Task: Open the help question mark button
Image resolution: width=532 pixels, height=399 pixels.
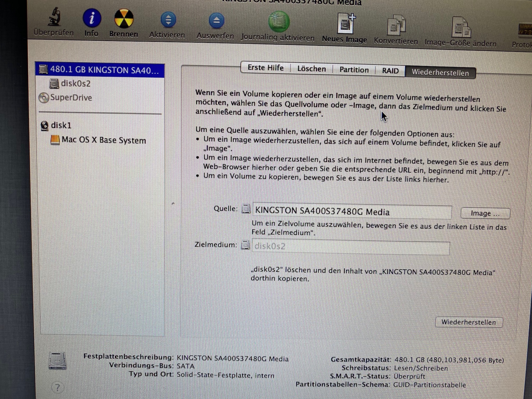Action: tap(58, 387)
